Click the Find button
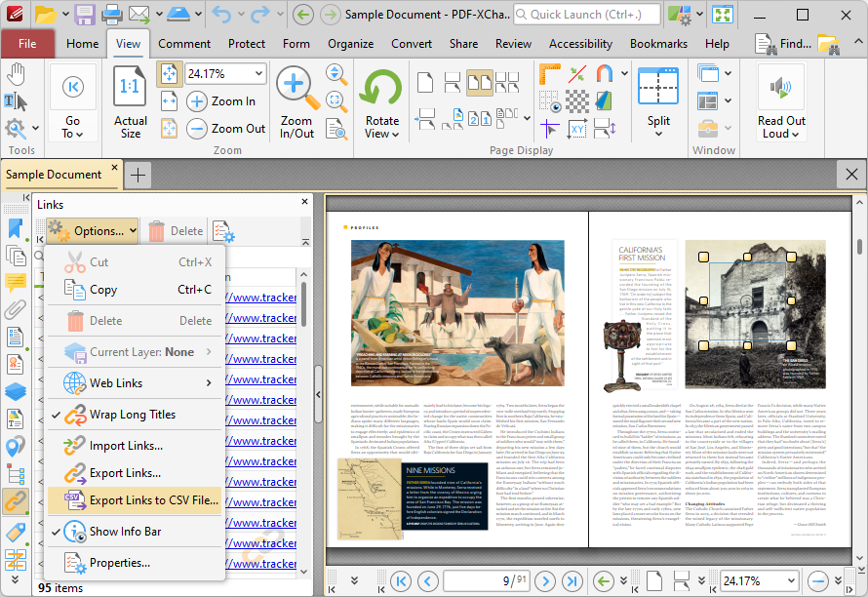This screenshot has height=597, width=868. coord(783,44)
